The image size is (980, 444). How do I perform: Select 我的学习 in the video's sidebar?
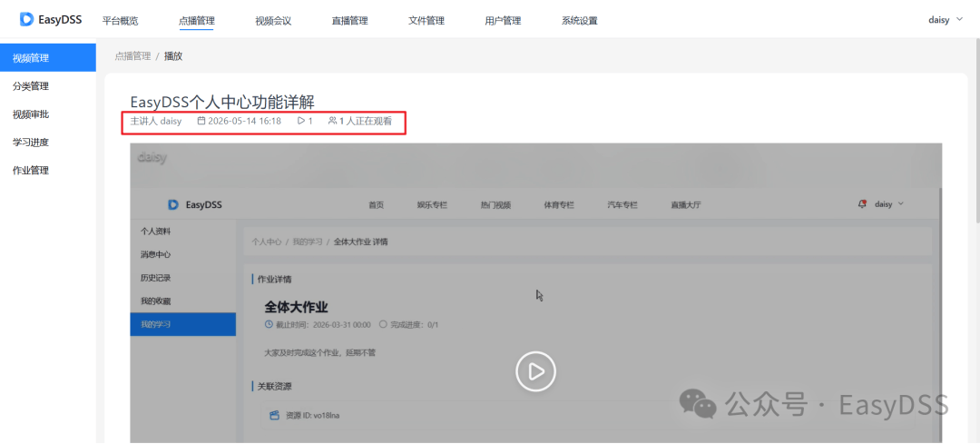click(x=182, y=324)
